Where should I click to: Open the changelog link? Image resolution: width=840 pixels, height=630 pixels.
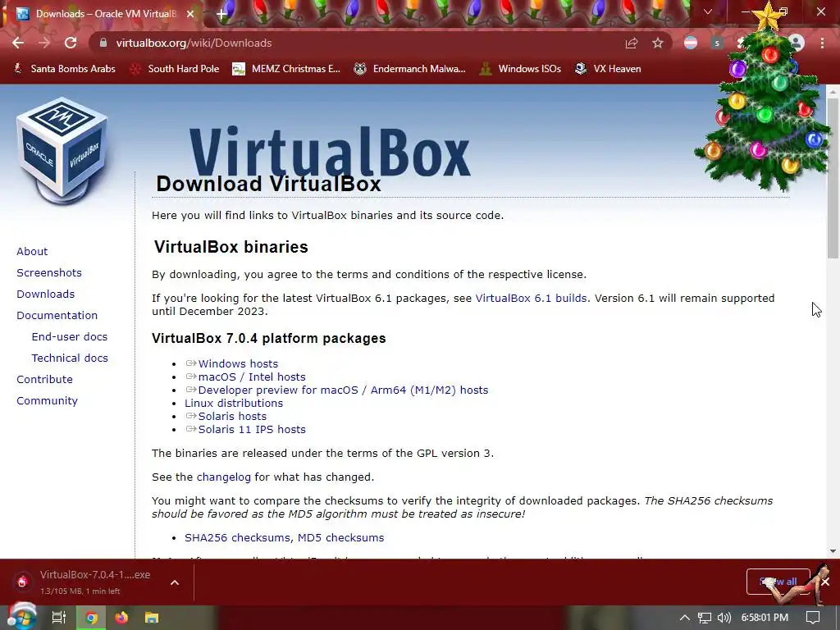point(223,477)
